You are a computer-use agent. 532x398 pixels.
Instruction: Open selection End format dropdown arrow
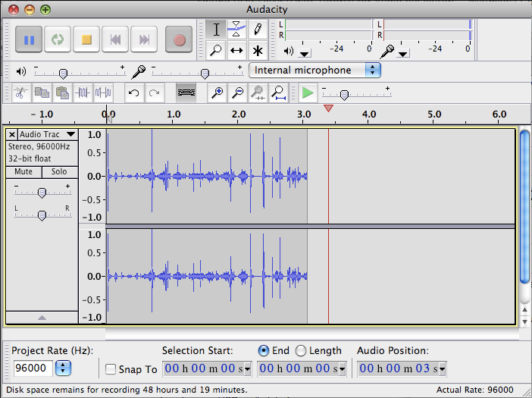pos(343,369)
